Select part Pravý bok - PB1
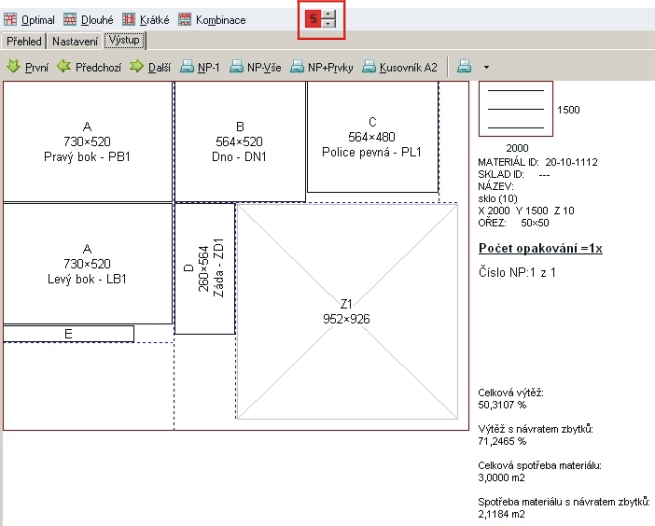655x526 pixels. point(87,142)
